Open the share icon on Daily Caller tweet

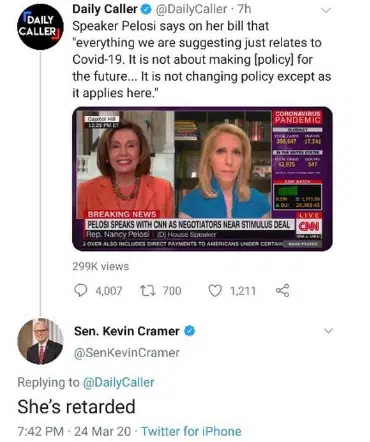(x=283, y=291)
